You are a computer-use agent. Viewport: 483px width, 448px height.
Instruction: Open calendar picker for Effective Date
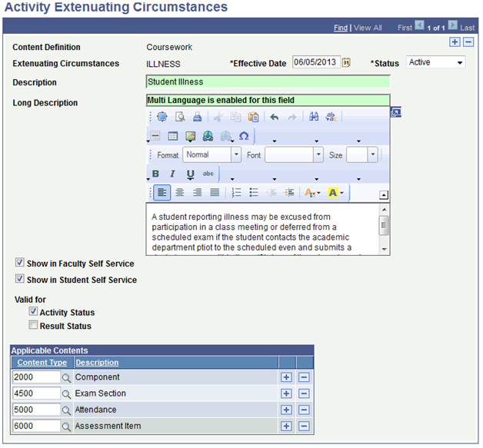[x=346, y=63]
